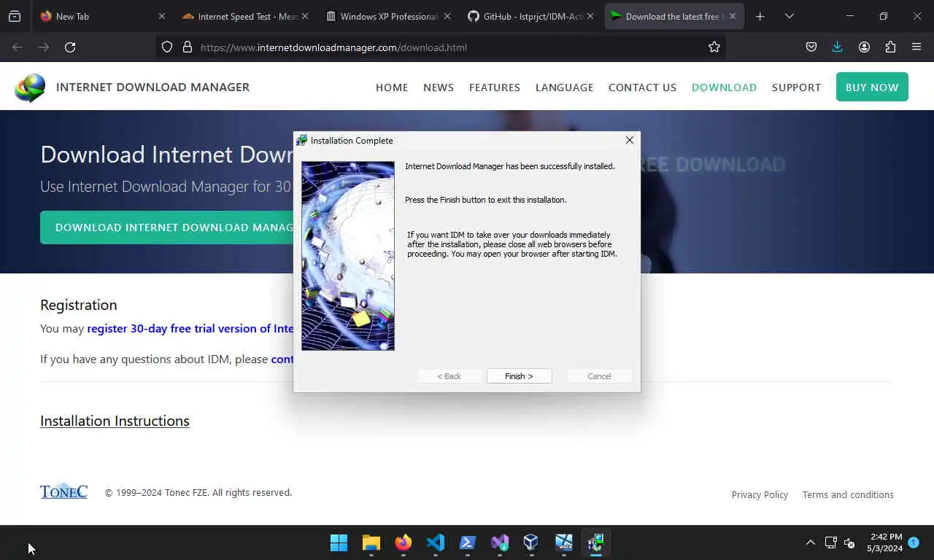This screenshot has width=934, height=560.
Task: Go forward one page
Action: tap(44, 47)
